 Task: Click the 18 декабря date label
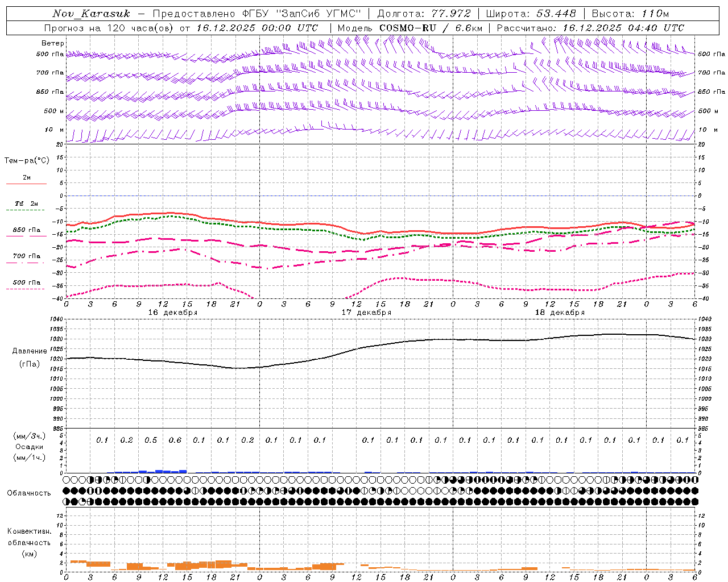[x=560, y=313]
